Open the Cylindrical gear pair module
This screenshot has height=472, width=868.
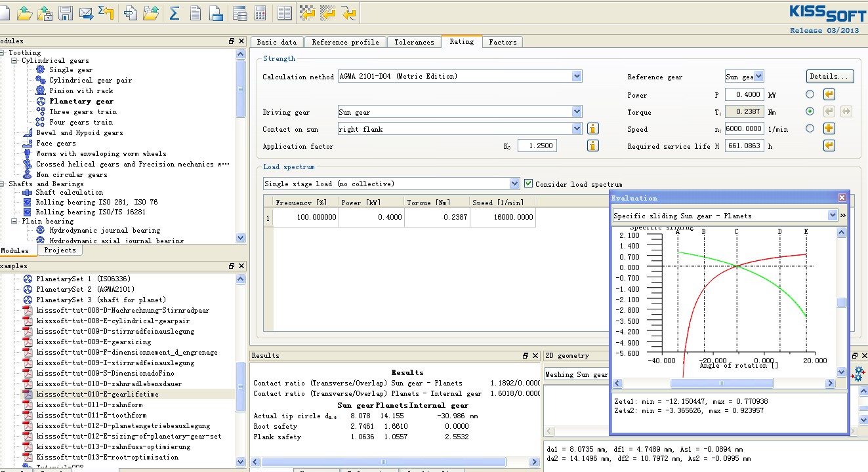click(91, 80)
